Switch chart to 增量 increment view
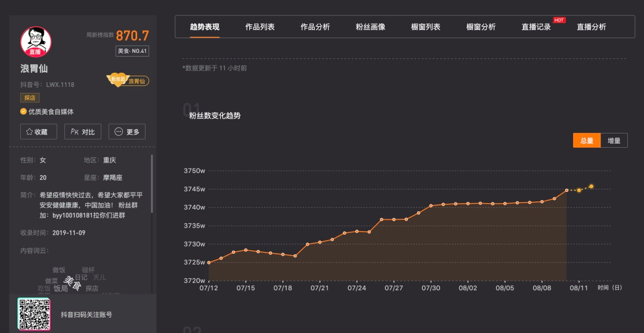 614,141
